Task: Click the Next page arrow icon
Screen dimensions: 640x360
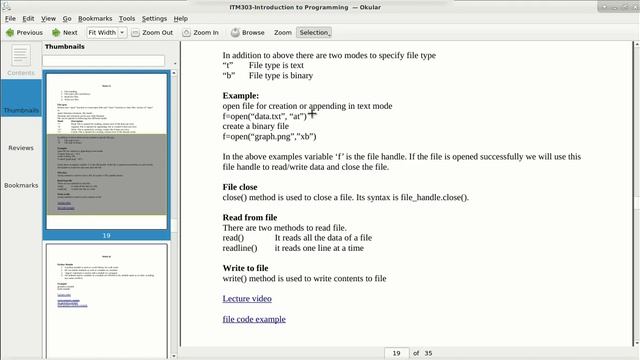Action: (x=56, y=33)
